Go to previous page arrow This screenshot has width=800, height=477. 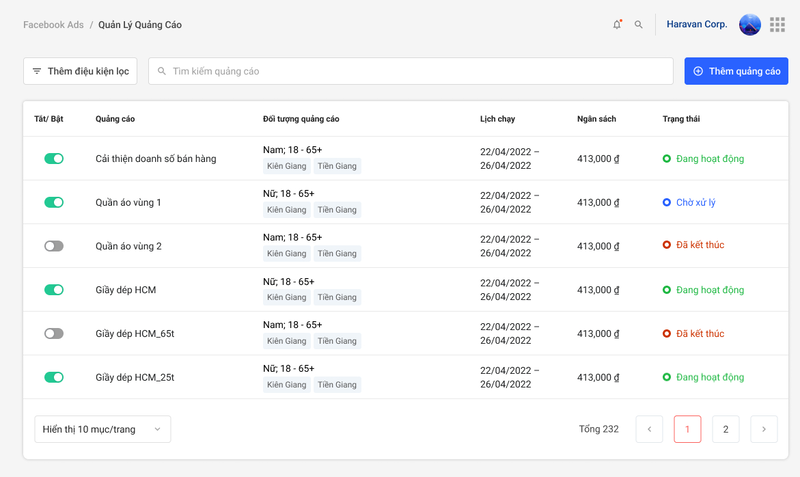pos(649,429)
